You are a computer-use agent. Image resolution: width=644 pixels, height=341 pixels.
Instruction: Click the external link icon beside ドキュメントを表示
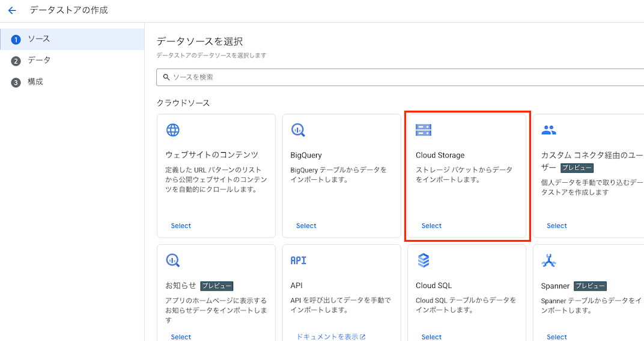363,337
